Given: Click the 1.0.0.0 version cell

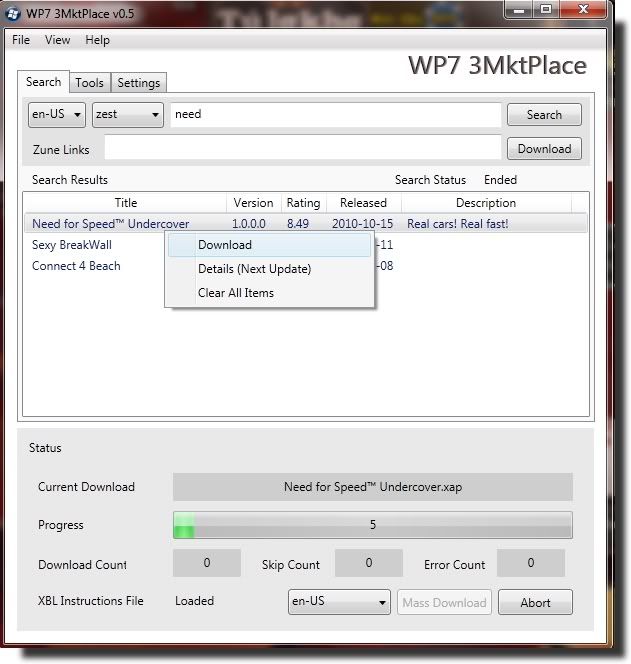Looking at the screenshot, I should pyautogui.click(x=249, y=224).
